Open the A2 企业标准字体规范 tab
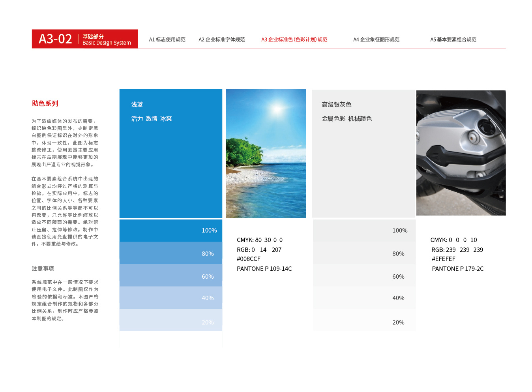The height and width of the screenshot is (392, 532). pyautogui.click(x=221, y=39)
